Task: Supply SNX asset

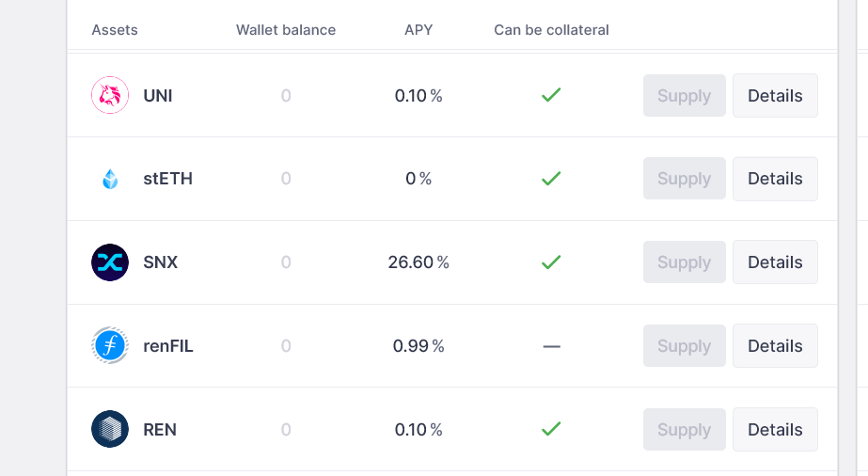Action: 685,262
